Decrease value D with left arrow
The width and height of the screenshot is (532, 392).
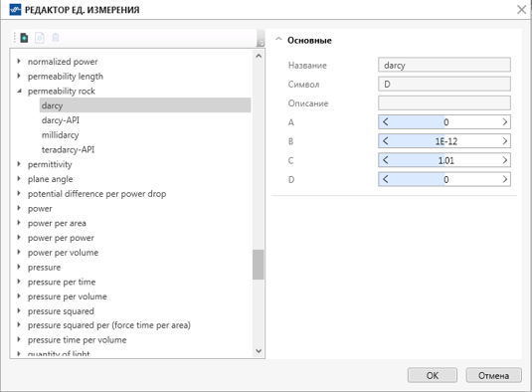click(x=386, y=179)
